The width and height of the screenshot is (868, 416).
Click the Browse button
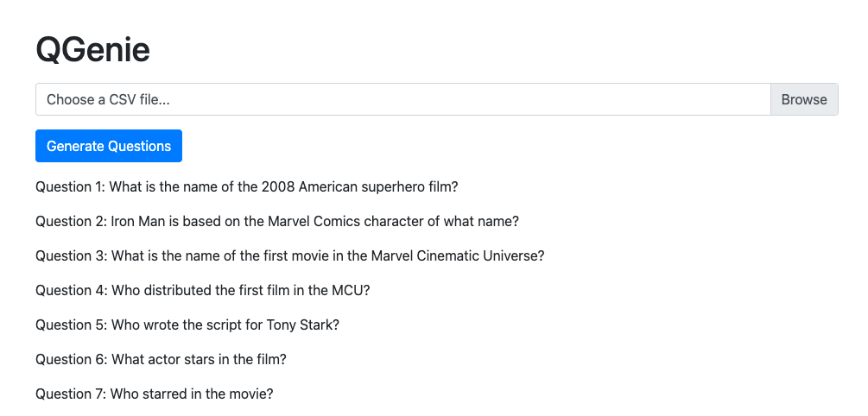(x=803, y=99)
